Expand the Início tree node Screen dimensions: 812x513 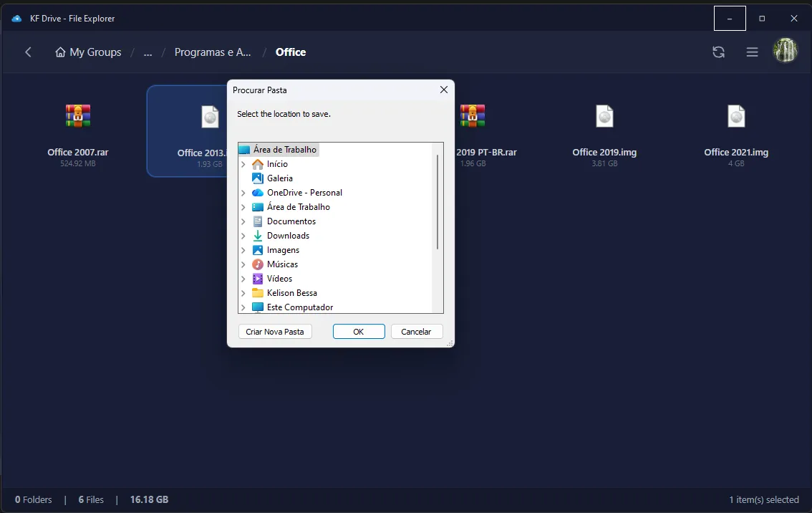[x=243, y=164]
